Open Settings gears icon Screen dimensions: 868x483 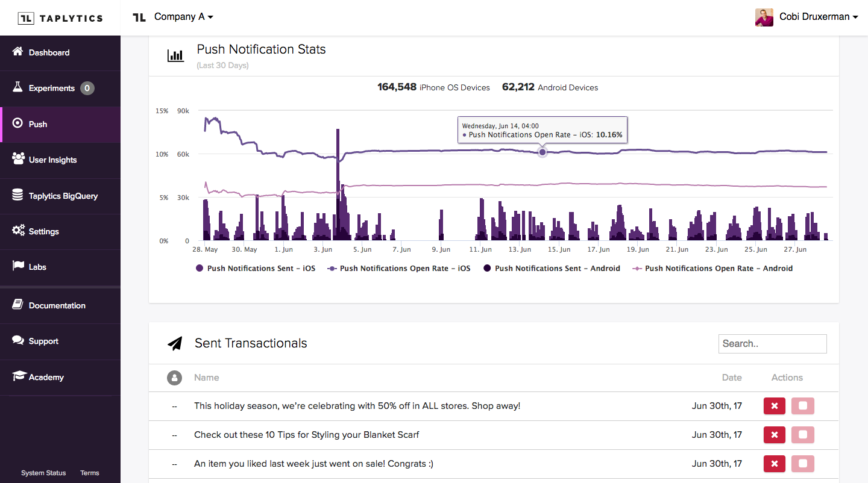click(18, 231)
